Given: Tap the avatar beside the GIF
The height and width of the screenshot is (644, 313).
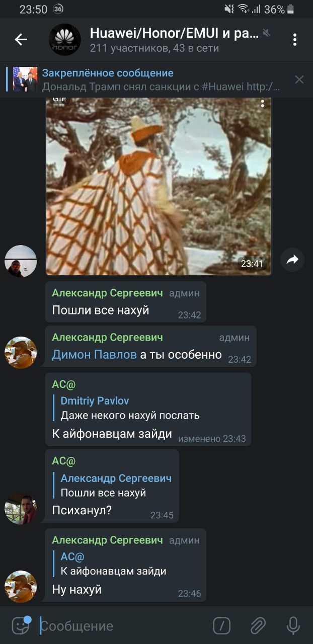Looking at the screenshot, I should point(21,261).
